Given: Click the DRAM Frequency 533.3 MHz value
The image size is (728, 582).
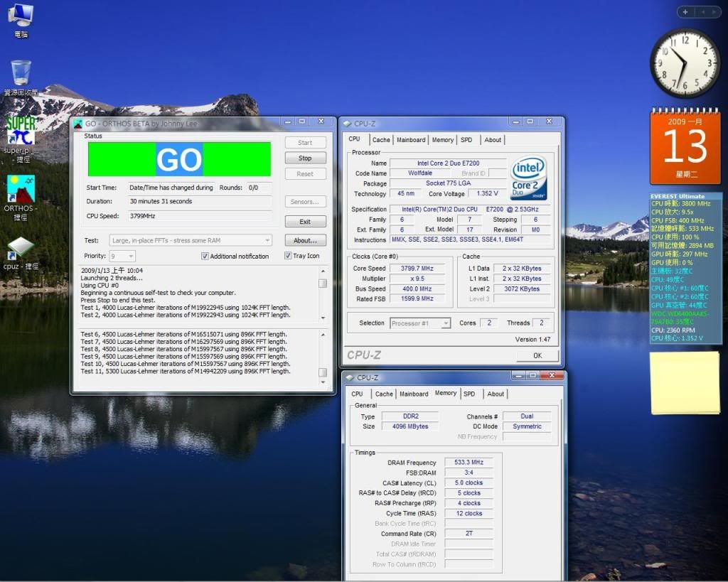Looking at the screenshot, I should [x=469, y=462].
